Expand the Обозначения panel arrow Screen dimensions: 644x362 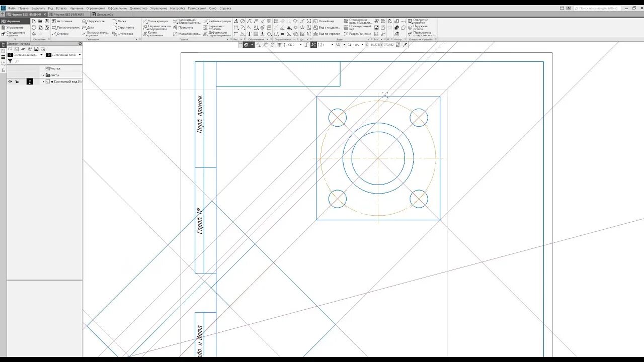pyautogui.click(x=268, y=39)
